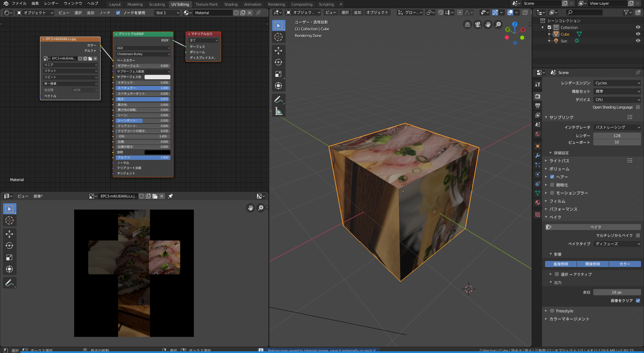Click the 放射 black color swatch

pyautogui.click(x=157, y=152)
